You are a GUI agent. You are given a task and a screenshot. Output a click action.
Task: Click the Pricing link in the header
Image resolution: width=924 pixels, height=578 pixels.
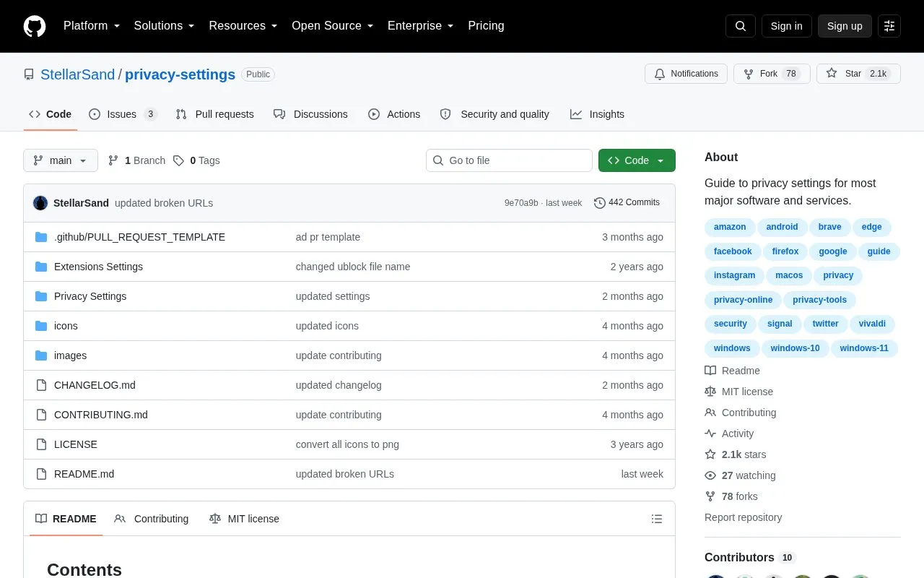(x=486, y=26)
